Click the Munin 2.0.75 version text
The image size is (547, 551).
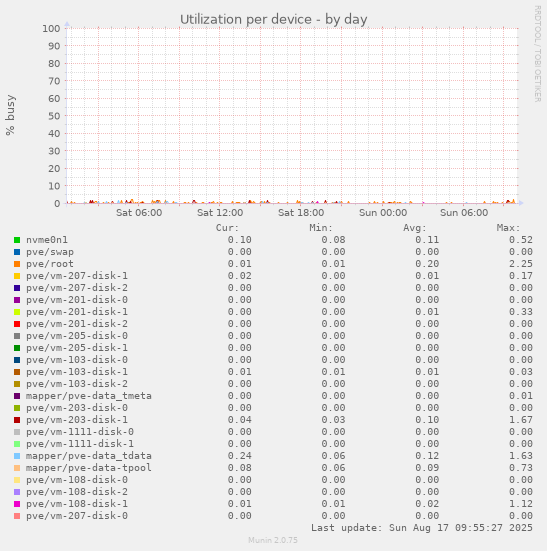(273, 540)
